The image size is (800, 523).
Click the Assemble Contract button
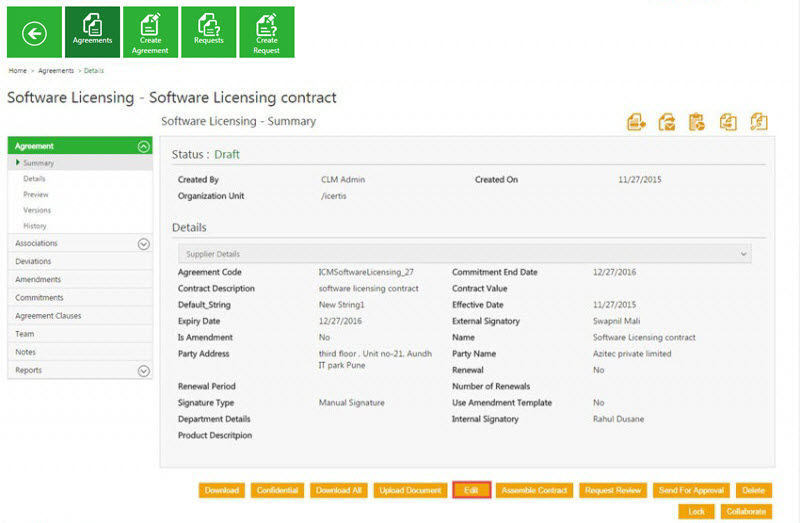[x=534, y=490]
